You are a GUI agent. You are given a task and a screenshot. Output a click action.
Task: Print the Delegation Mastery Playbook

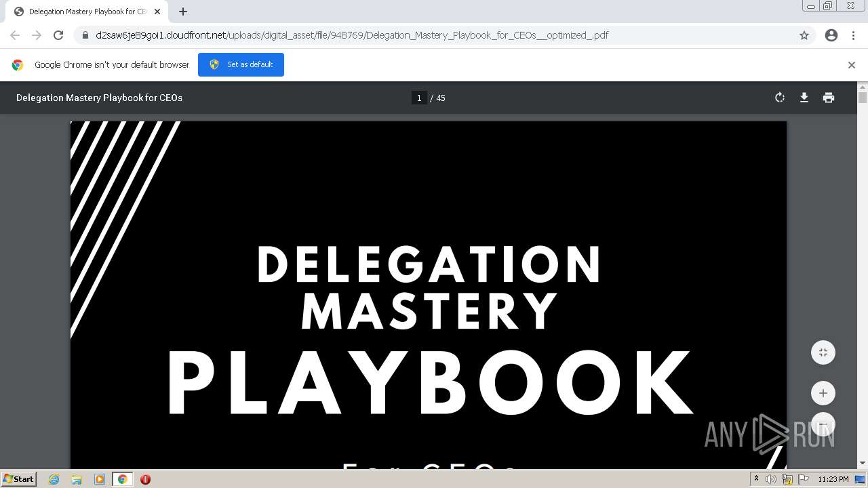pyautogui.click(x=829, y=98)
